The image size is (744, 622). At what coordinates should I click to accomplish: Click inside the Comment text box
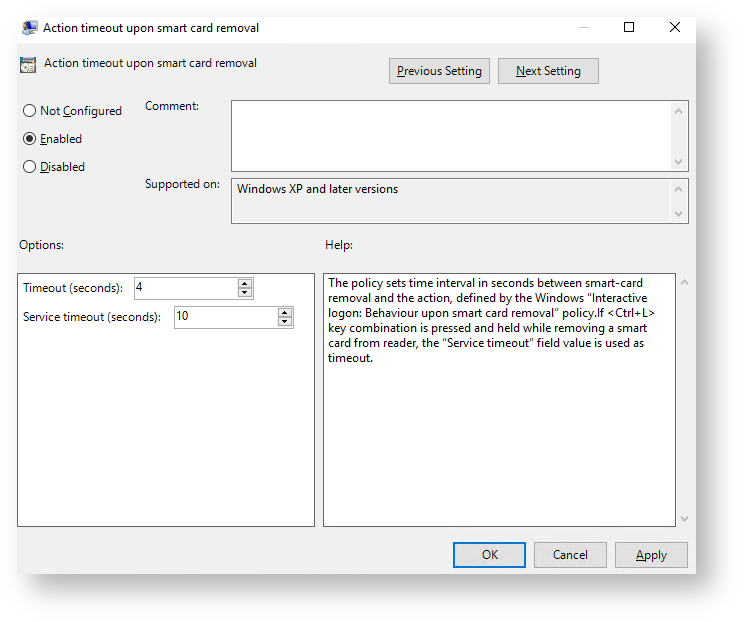450,135
